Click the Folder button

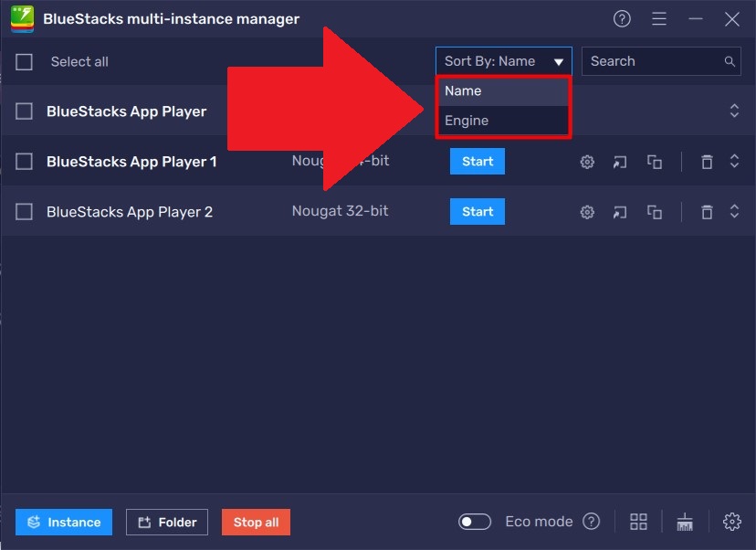pos(167,522)
